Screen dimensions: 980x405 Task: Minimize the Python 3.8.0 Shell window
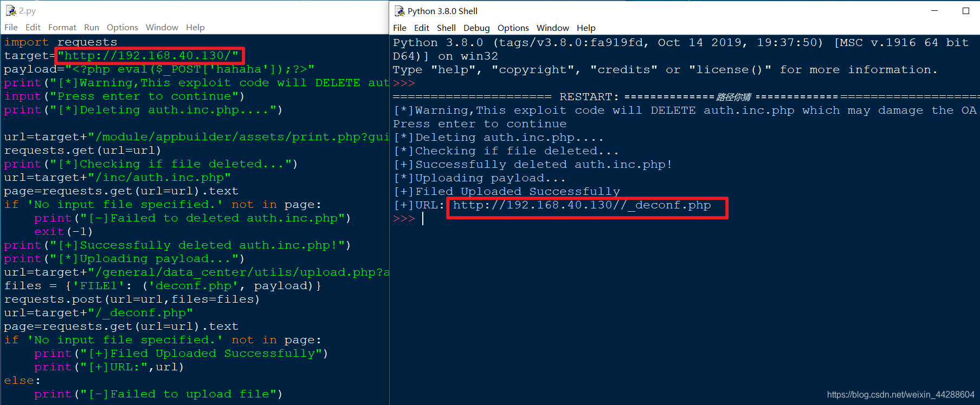click(934, 10)
